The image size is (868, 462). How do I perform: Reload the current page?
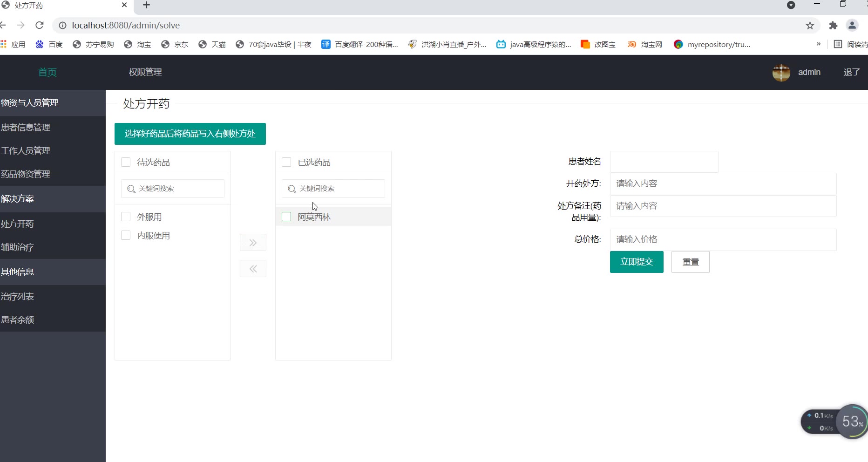click(x=40, y=25)
